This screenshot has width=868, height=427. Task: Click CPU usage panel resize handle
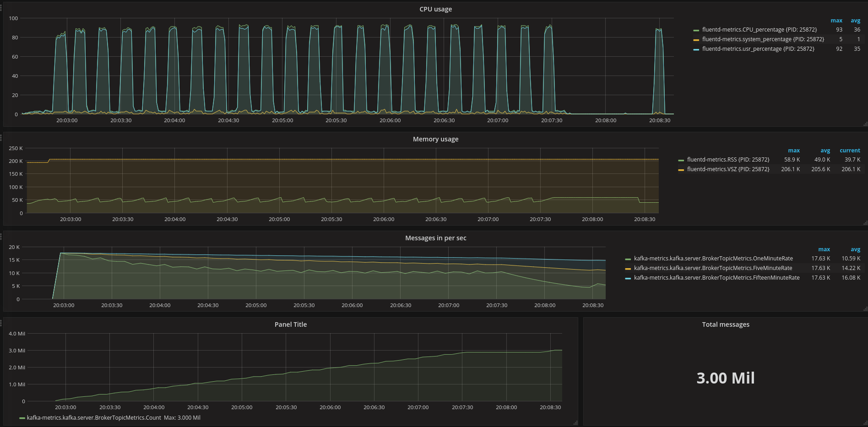[865, 124]
